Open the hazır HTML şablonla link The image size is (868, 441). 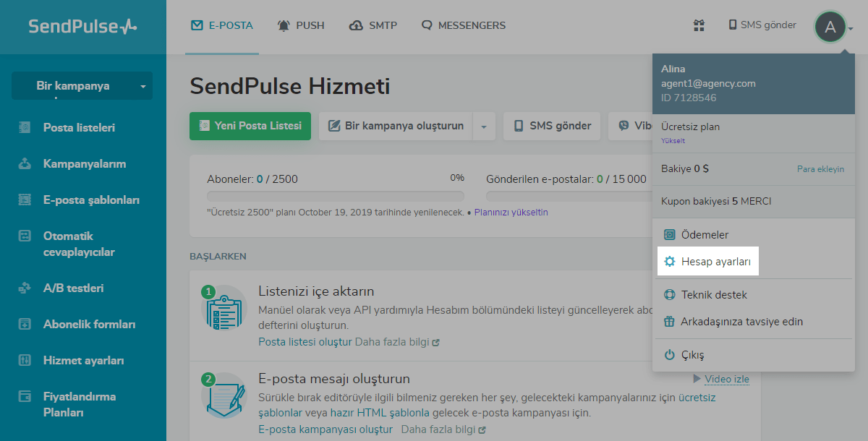pyautogui.click(x=380, y=414)
